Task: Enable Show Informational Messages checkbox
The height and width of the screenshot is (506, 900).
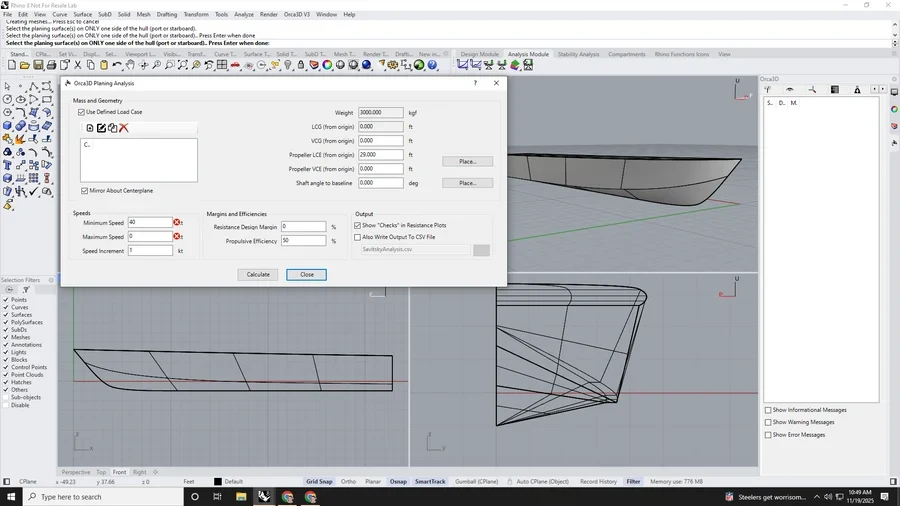Action: (x=768, y=410)
